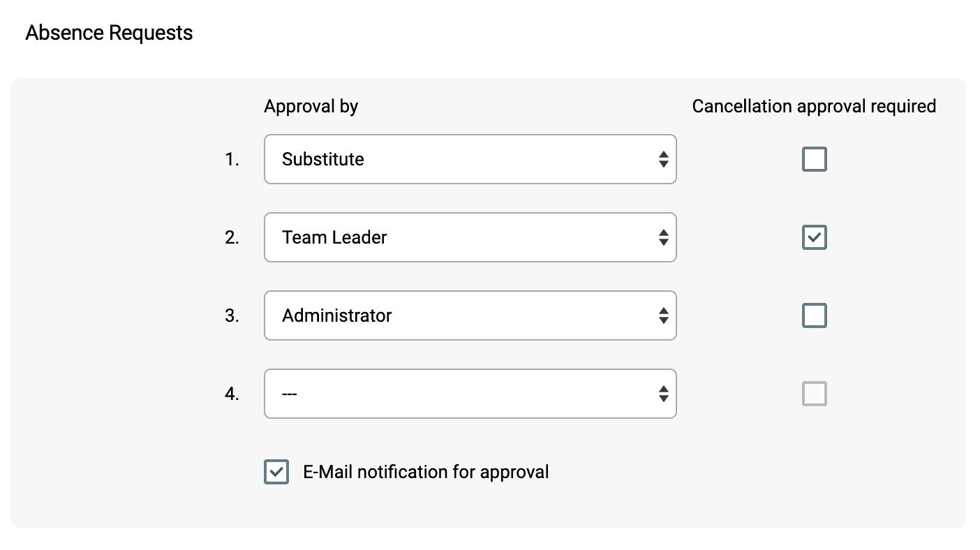Open the Team Leader dropdown selector
The width and height of the screenshot is (980, 550).
(x=470, y=237)
